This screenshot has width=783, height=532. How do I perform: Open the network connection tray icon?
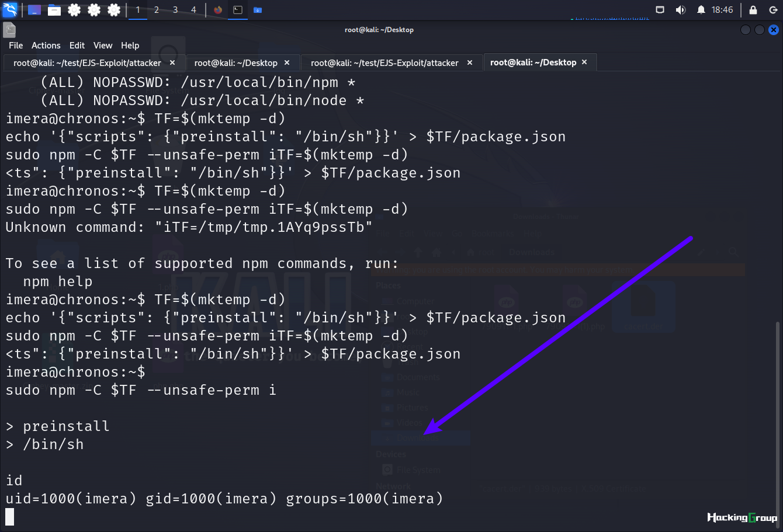coord(660,10)
